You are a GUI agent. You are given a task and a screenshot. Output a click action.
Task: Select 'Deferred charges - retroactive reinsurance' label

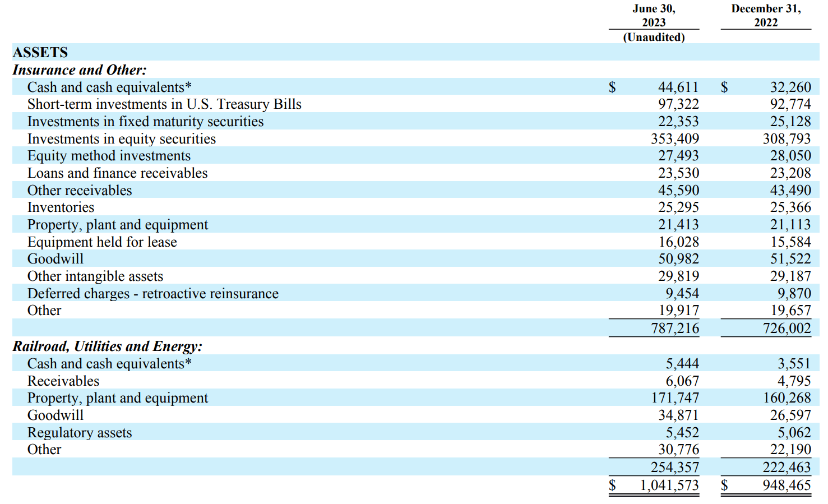tap(153, 294)
